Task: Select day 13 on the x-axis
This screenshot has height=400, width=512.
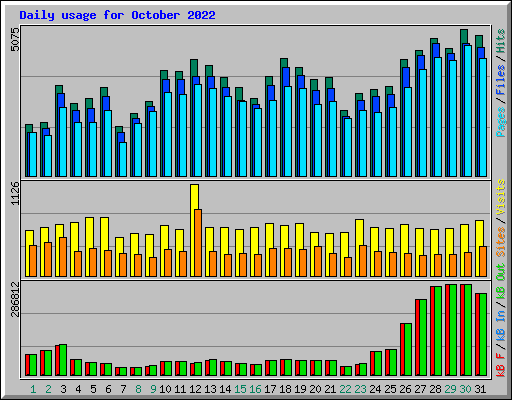Action: [x=210, y=389]
